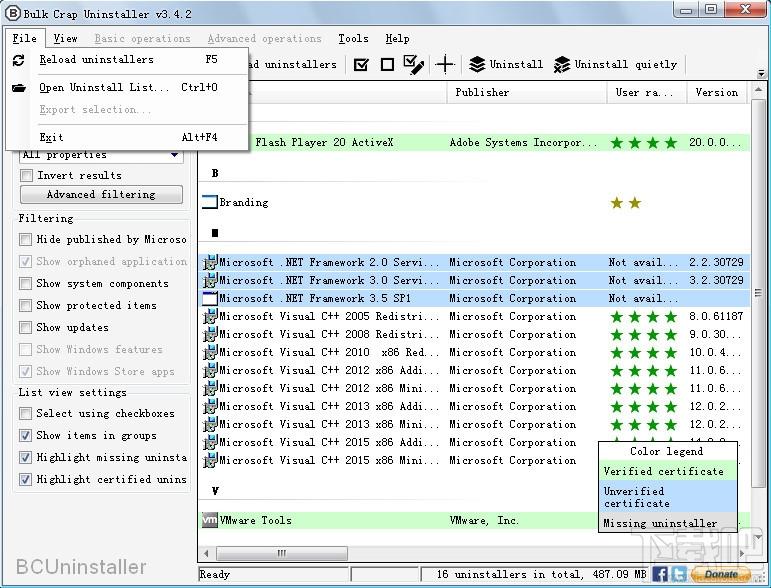Sort by the Publisher column header
This screenshot has height=588, width=771.
pyautogui.click(x=527, y=92)
